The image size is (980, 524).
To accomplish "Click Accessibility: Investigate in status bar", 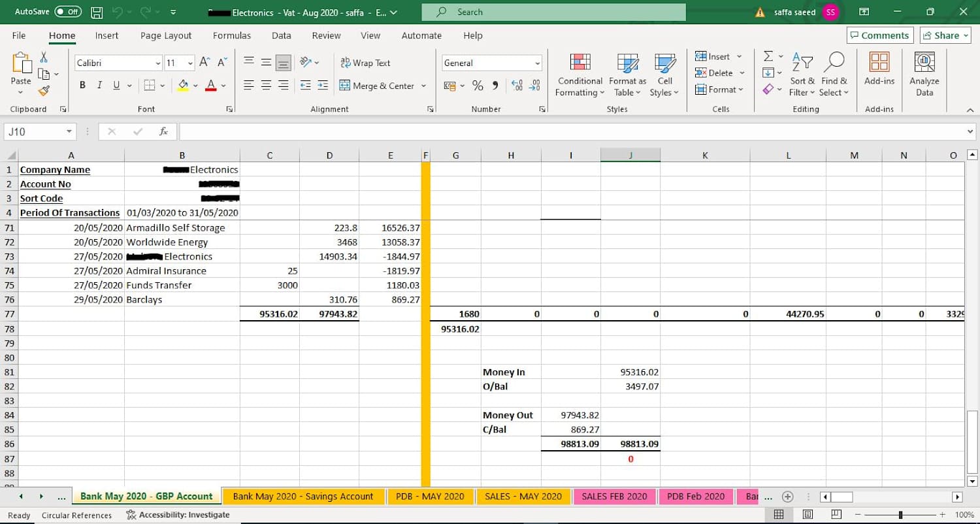I will pos(178,515).
